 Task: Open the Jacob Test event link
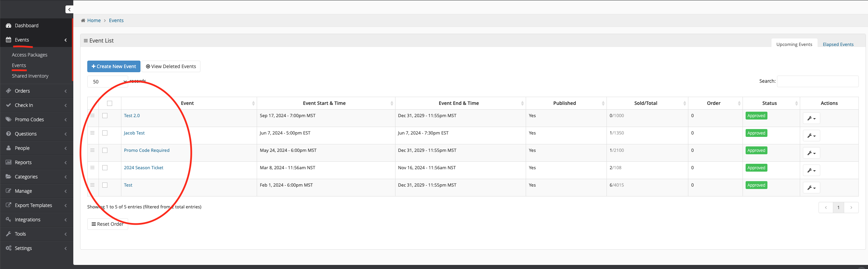pos(134,133)
